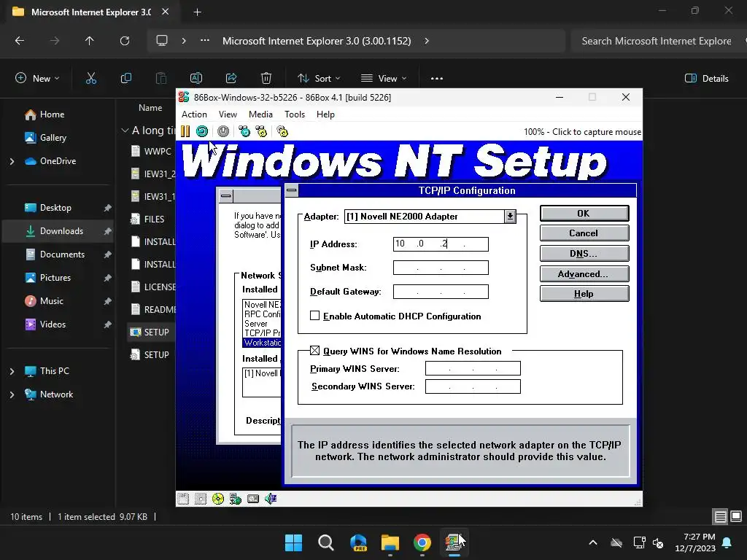Switch Explorer to thumbnails view toggle
The image size is (747, 560).
pos(737,516)
